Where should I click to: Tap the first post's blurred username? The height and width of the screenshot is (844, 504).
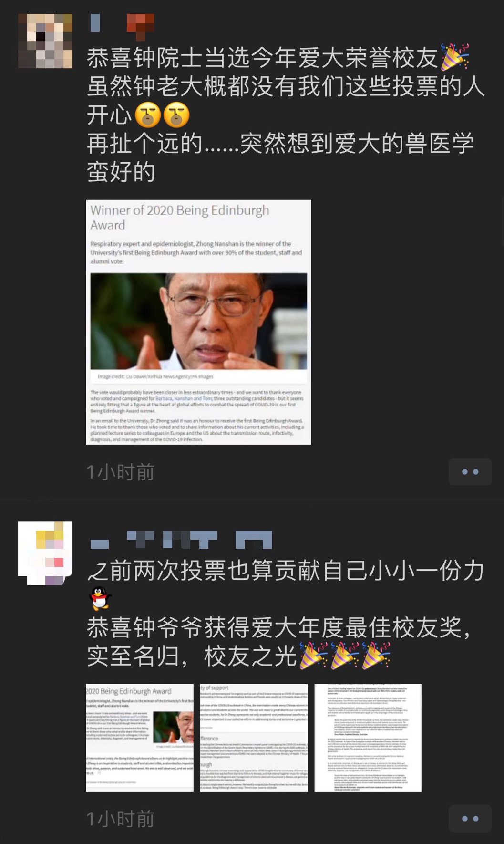coord(122,26)
